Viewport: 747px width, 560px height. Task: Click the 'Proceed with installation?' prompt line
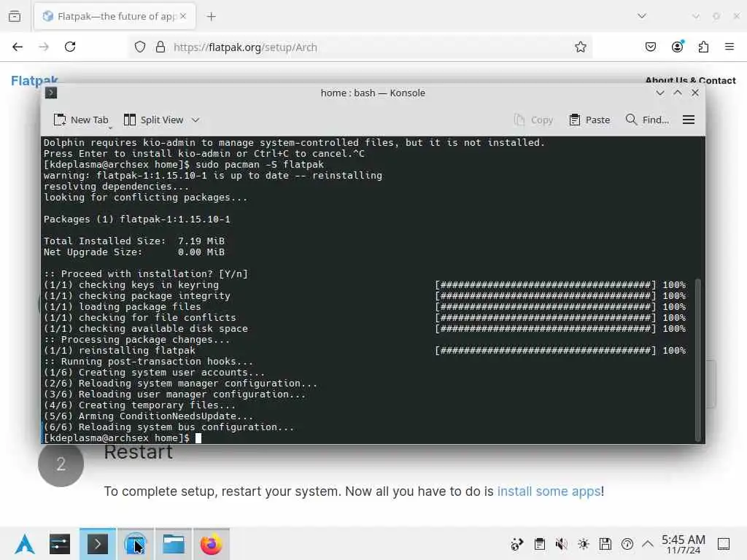146,274
